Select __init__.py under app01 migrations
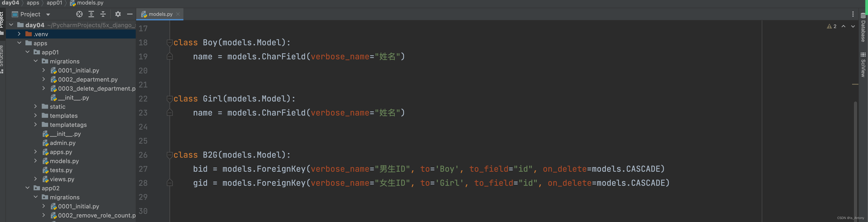The image size is (868, 222). pyautogui.click(x=74, y=98)
